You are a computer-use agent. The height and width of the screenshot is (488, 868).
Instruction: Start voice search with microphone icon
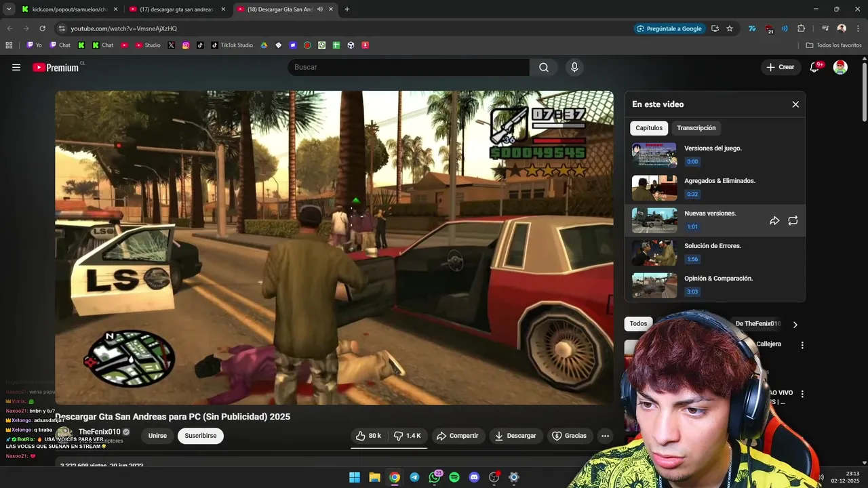[x=574, y=67]
